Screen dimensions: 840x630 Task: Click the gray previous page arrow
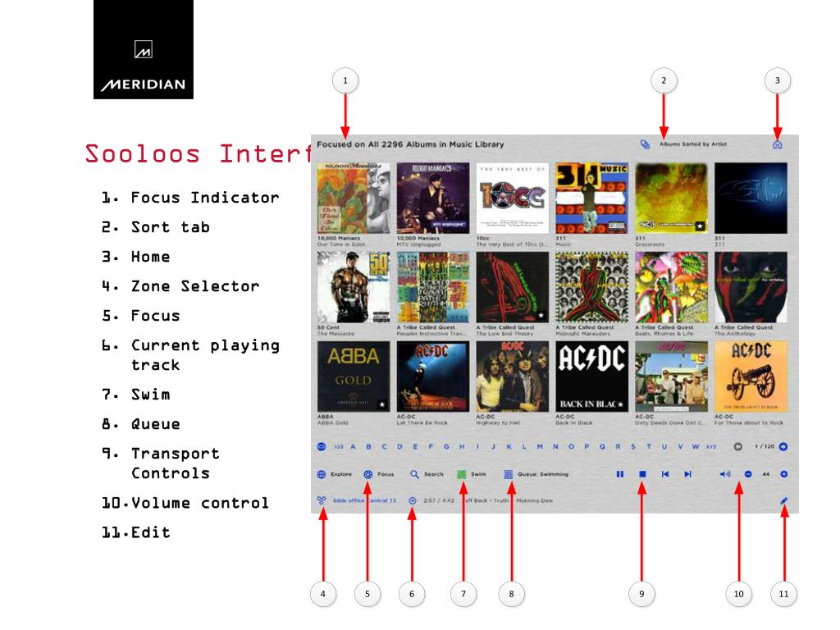pos(737,446)
